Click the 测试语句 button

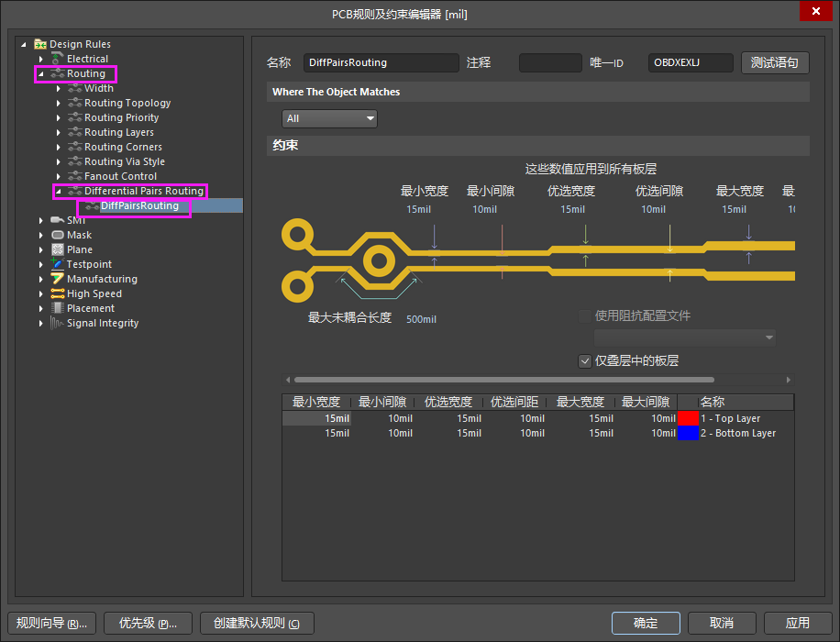773,62
